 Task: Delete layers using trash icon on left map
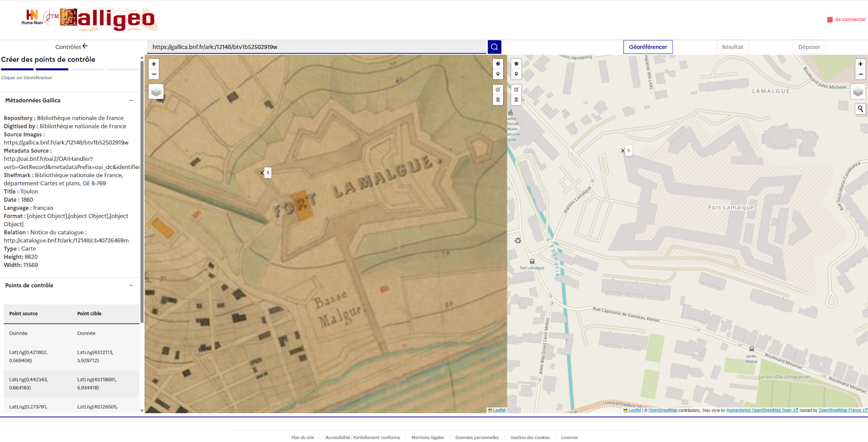(498, 100)
